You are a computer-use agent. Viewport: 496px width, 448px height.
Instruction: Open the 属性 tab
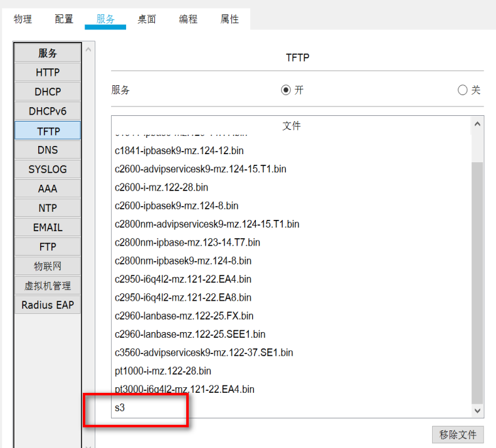[230, 19]
